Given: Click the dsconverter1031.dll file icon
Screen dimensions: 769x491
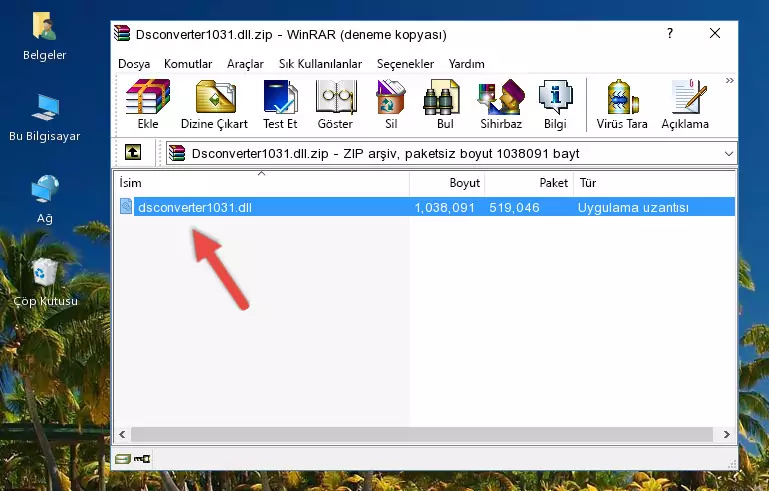Looking at the screenshot, I should point(126,207).
